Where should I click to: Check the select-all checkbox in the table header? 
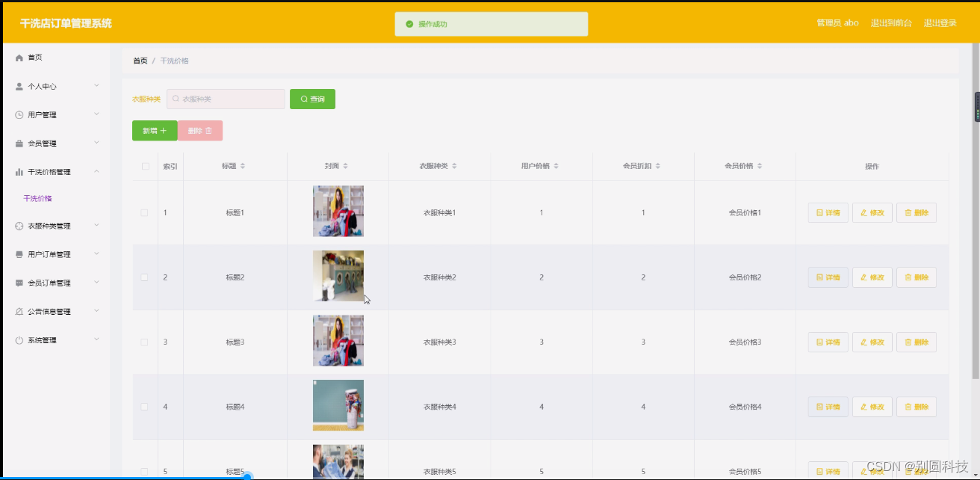coord(144,165)
